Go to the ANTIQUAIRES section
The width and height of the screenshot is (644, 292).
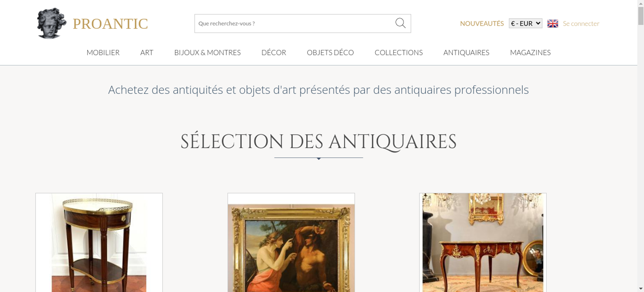(466, 52)
